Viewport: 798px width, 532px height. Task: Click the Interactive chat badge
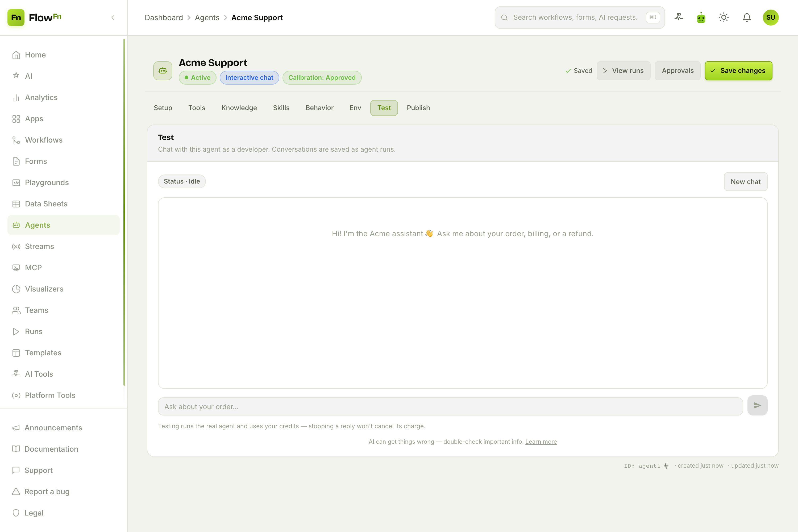point(250,78)
